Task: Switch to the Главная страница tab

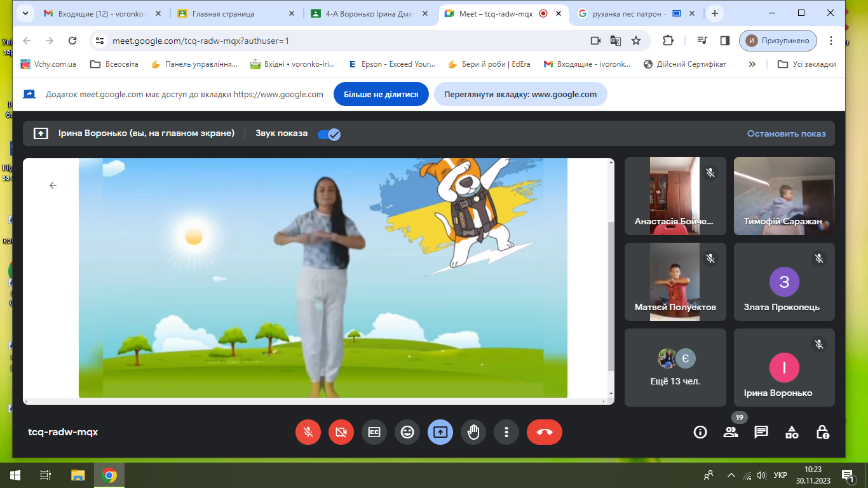Action: pos(235,13)
